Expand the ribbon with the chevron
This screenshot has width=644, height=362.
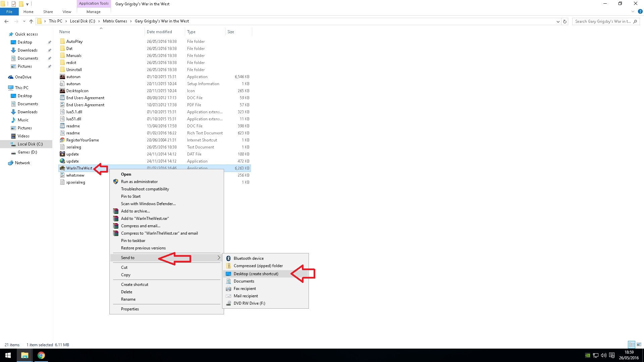[x=633, y=11]
